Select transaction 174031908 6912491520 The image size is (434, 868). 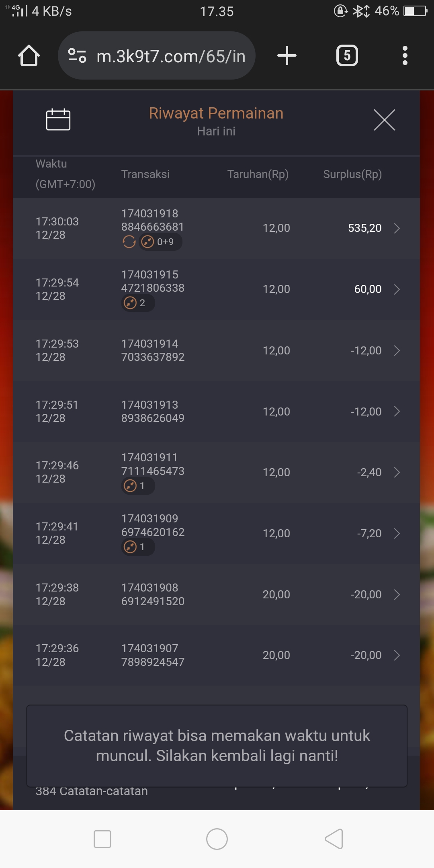pyautogui.click(x=153, y=594)
